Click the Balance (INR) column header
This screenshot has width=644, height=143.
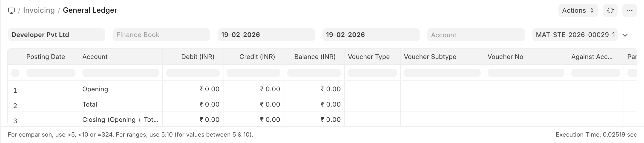[315, 57]
